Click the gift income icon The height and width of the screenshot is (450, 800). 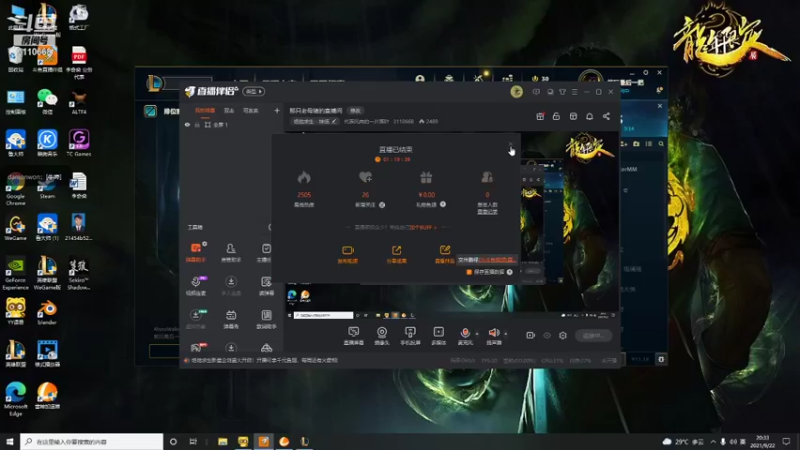[x=426, y=178]
